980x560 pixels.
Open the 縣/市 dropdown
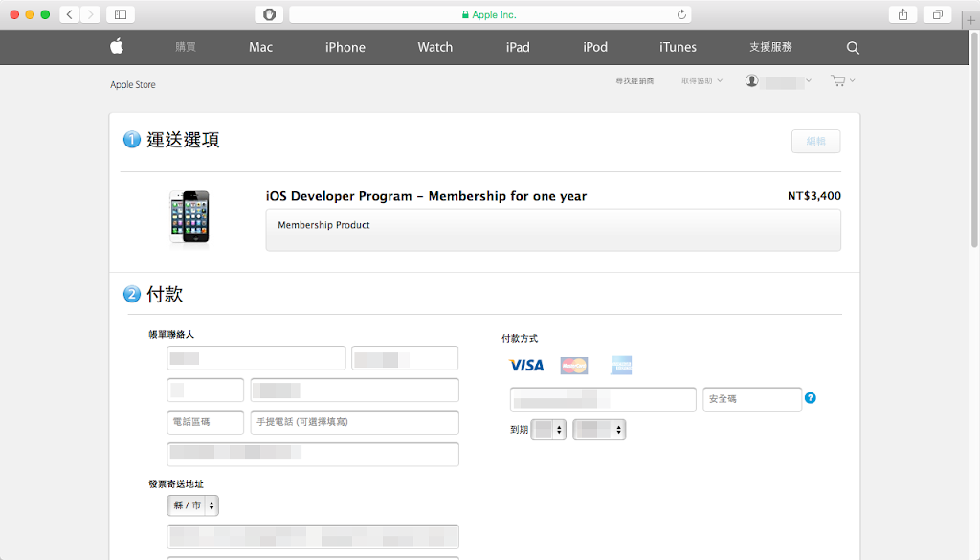(192, 505)
